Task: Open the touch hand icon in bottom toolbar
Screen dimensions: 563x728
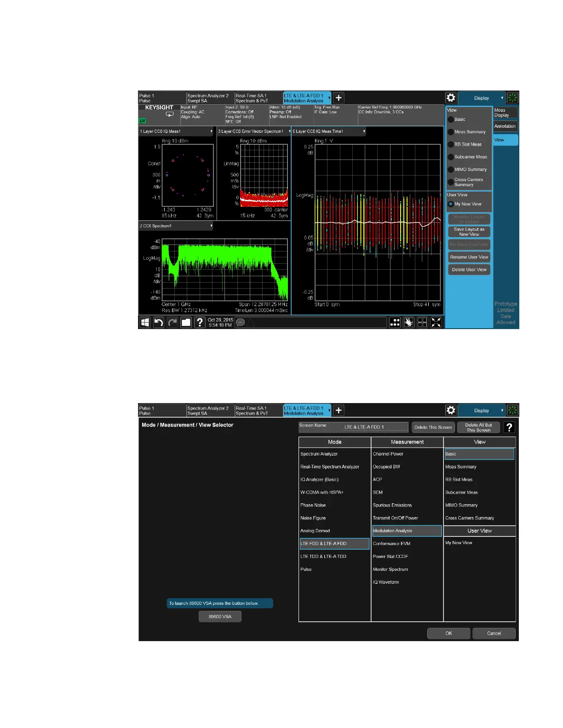Action: (x=408, y=322)
